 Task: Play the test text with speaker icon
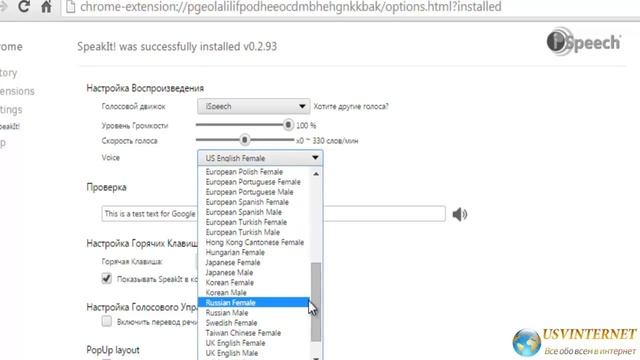(x=460, y=214)
